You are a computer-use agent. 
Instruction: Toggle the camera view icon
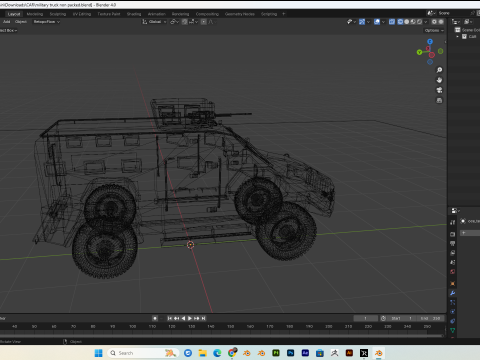click(x=439, y=90)
